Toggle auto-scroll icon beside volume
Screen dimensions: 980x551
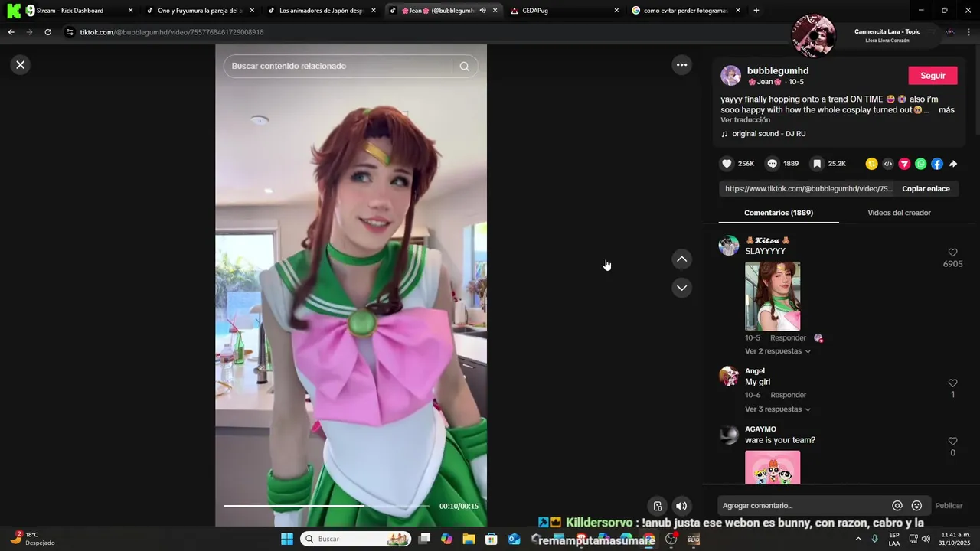[657, 506]
